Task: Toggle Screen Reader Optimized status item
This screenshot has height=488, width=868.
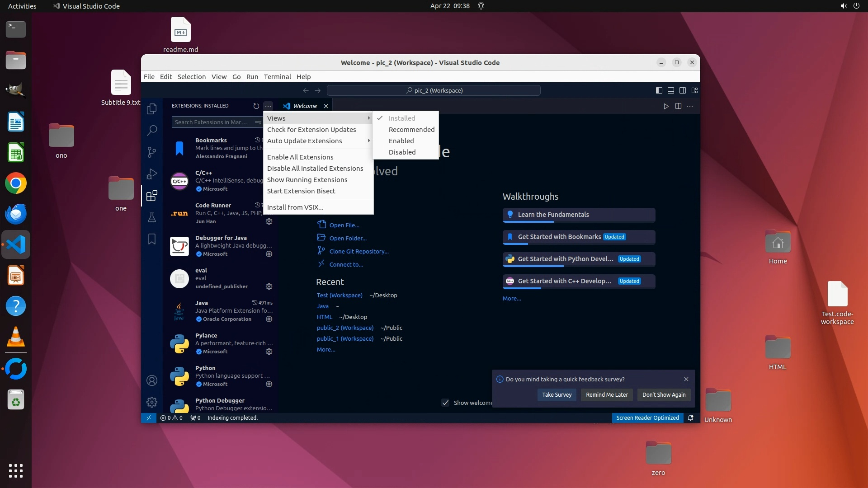Action: [x=647, y=418]
